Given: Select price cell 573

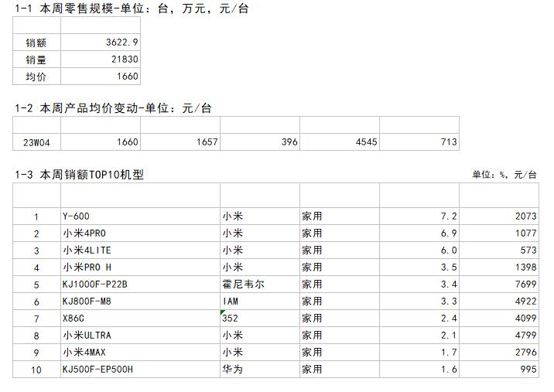Looking at the screenshot, I should click(x=499, y=250).
